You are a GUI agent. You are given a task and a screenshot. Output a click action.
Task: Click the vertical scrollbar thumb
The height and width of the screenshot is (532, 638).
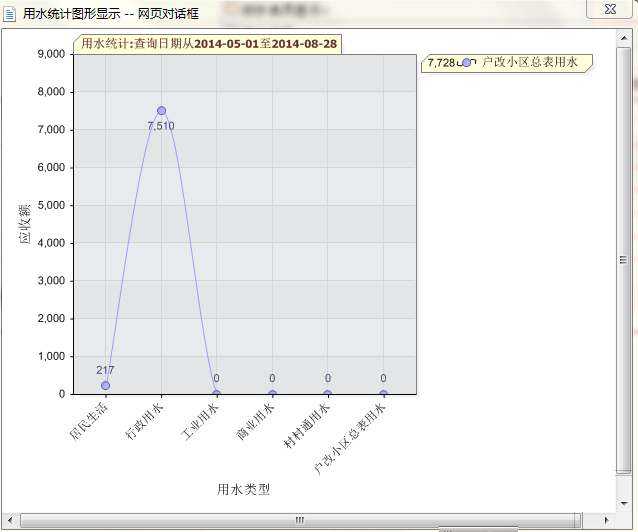coord(624,260)
